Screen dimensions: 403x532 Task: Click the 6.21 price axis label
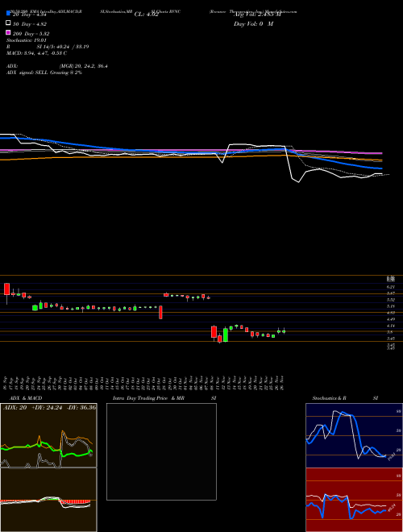point(391,287)
